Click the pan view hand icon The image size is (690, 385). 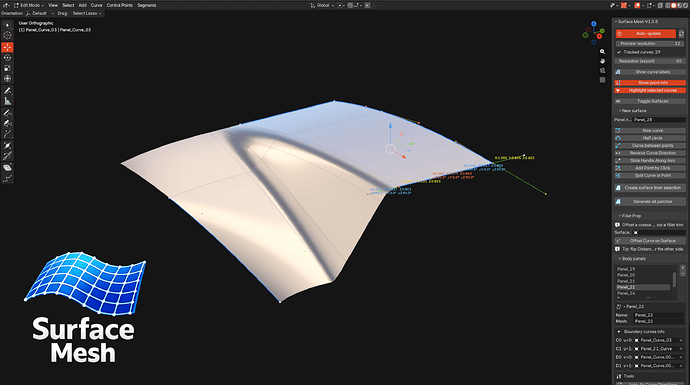pyautogui.click(x=602, y=61)
